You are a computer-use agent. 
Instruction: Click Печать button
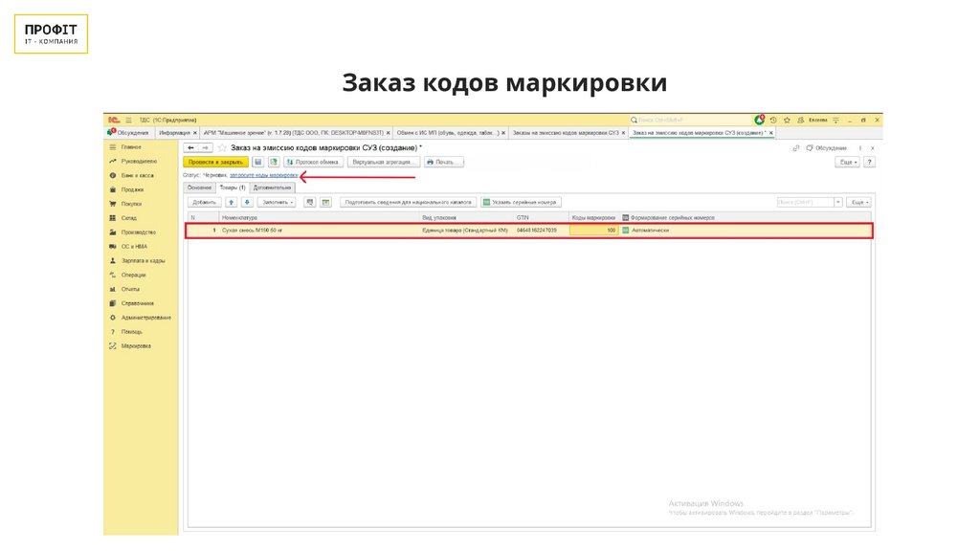(x=444, y=162)
